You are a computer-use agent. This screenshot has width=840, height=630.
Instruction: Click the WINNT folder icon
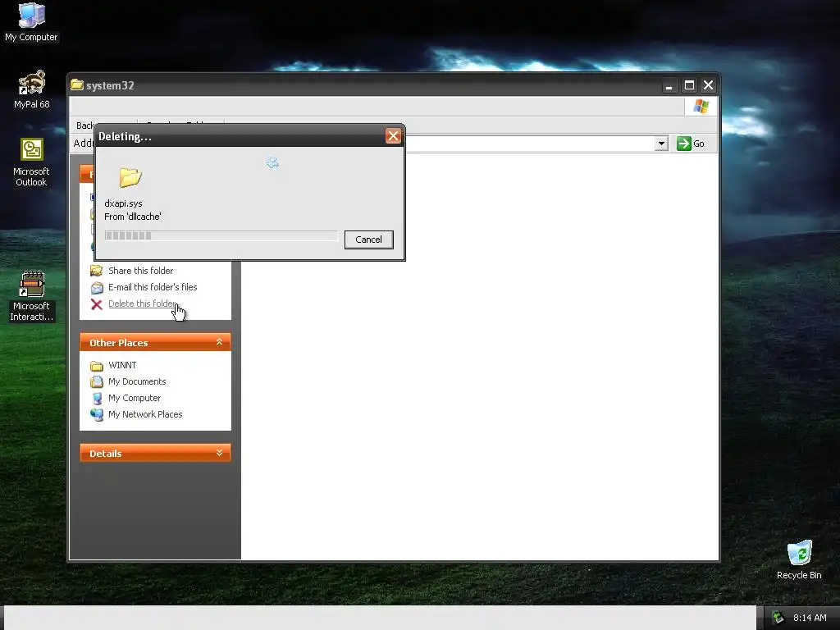pos(97,366)
